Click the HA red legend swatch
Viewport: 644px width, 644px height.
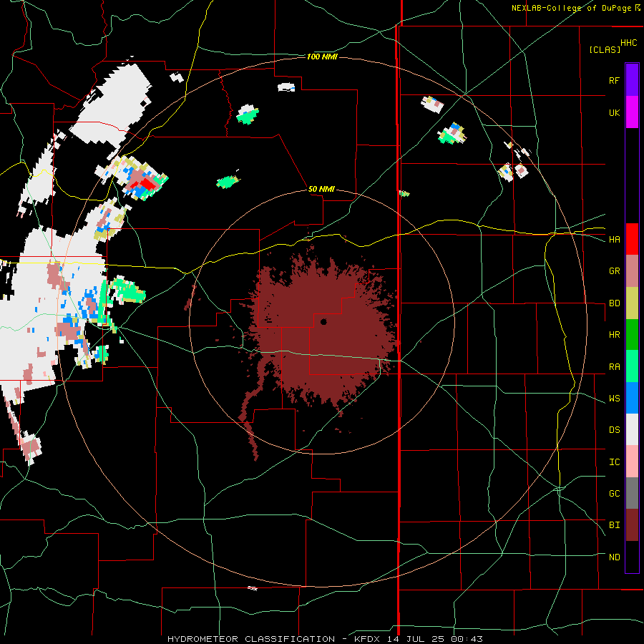[x=632, y=239]
